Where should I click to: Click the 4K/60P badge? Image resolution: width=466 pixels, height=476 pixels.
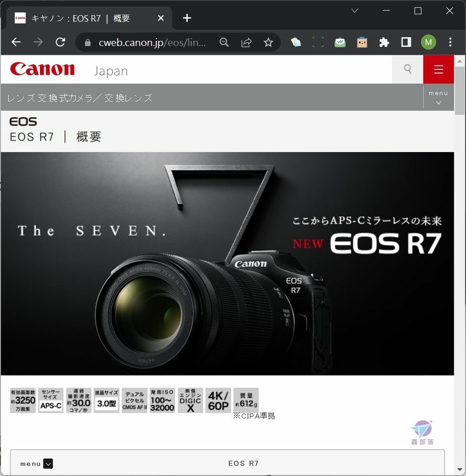coord(218,400)
